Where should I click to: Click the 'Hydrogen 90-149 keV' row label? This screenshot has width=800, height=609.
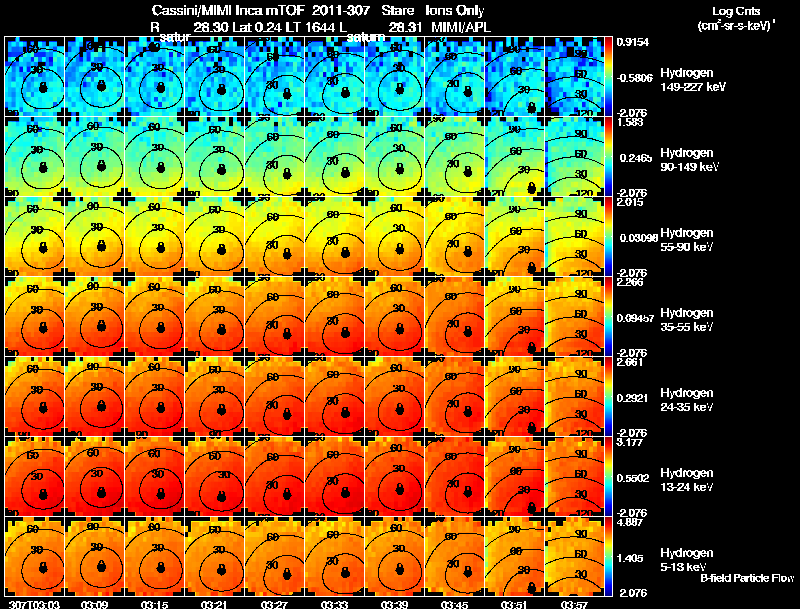[690, 160]
